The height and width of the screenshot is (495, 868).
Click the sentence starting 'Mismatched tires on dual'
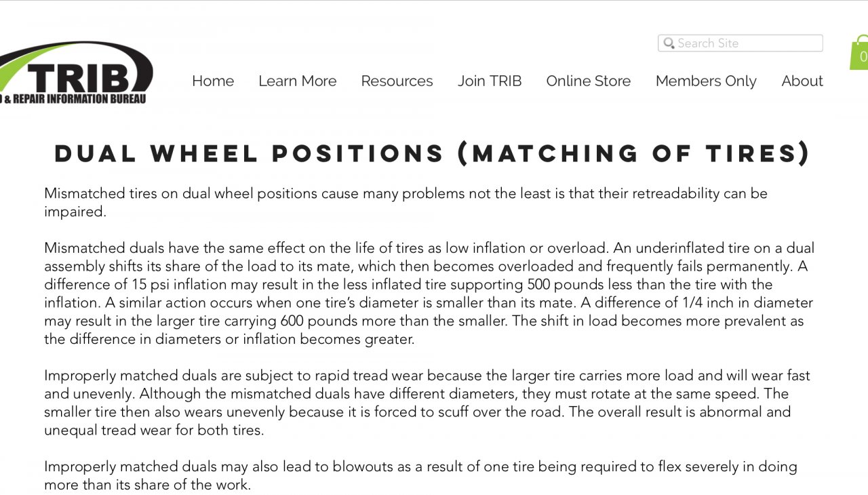(x=406, y=202)
